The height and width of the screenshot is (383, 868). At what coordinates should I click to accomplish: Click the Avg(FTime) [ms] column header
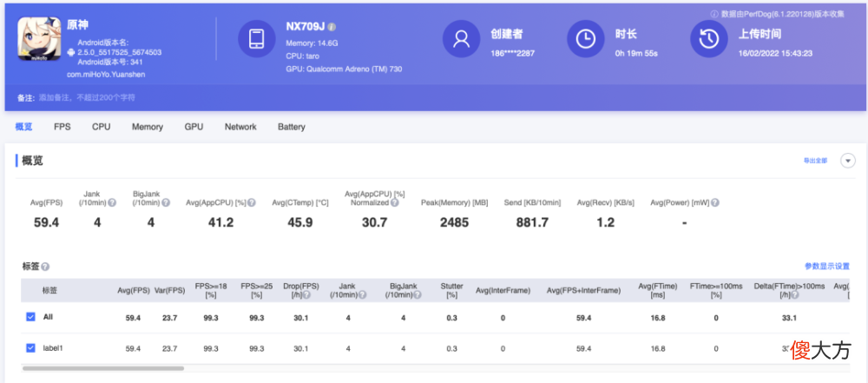[658, 290]
